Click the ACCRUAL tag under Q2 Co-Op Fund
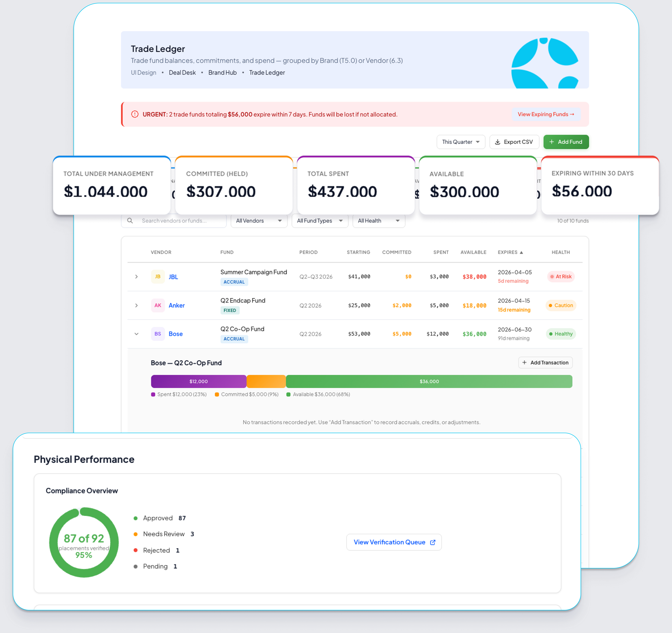Screen dimensions: 672x633 click(234, 339)
